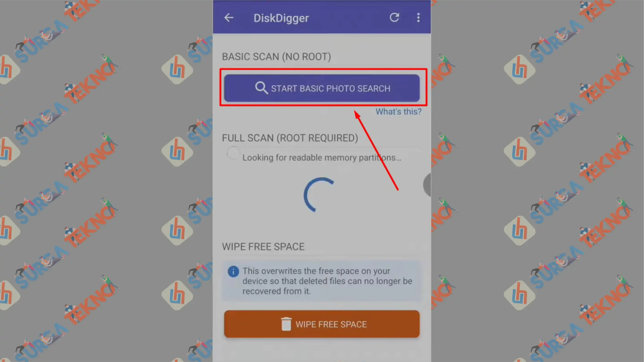Click the DiskDigger title label in toolbar
Image resolution: width=644 pixels, height=362 pixels.
click(x=281, y=18)
